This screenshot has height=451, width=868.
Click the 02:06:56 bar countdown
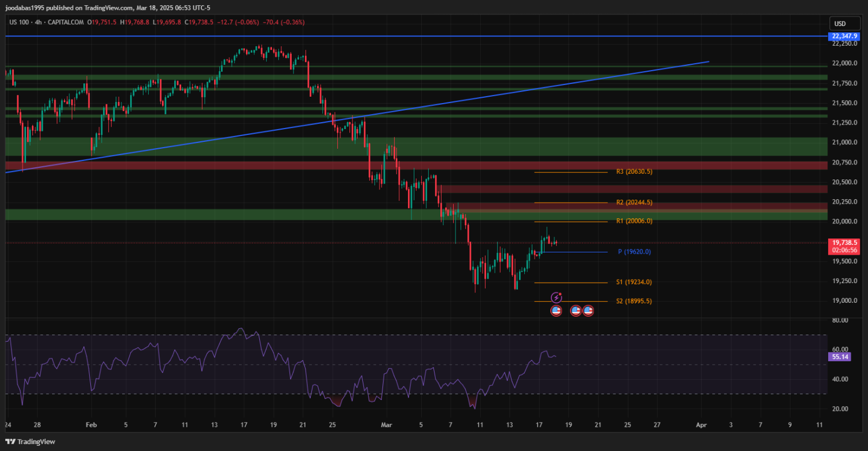click(844, 250)
